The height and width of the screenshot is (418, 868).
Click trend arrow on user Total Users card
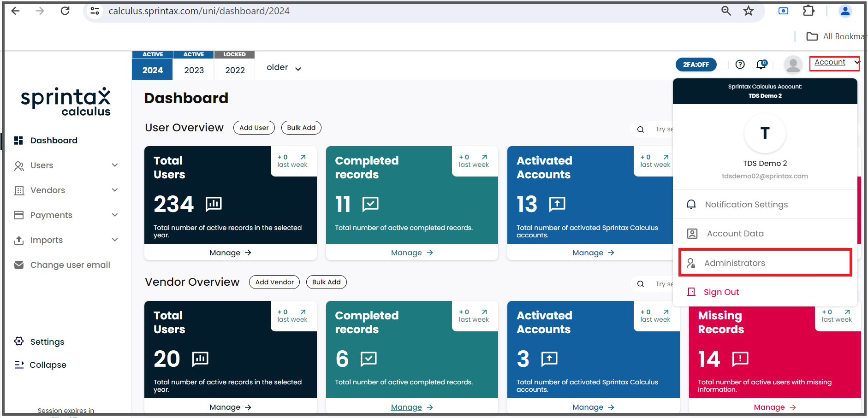pyautogui.click(x=303, y=157)
